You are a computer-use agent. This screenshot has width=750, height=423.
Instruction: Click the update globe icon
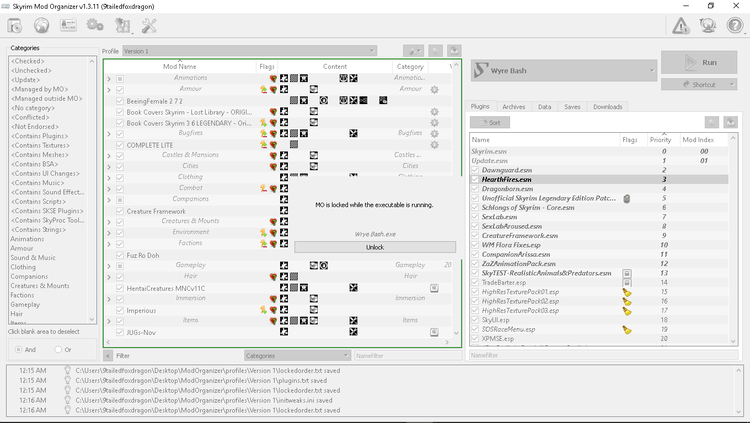tap(707, 25)
